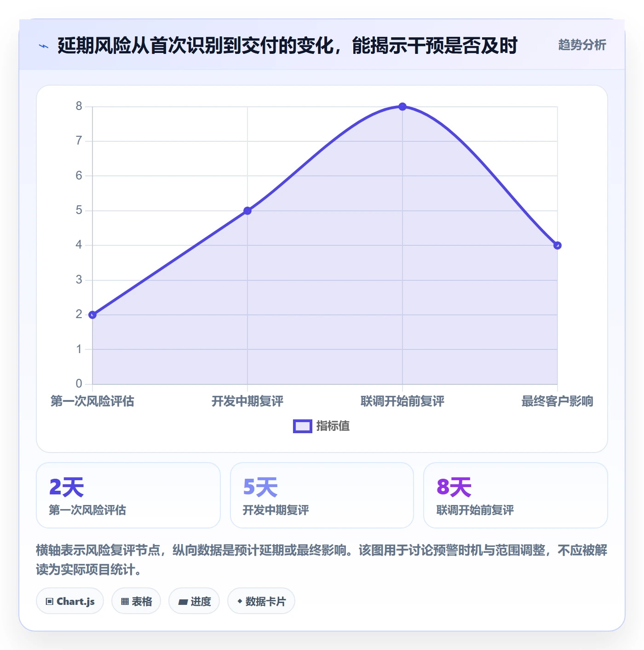This screenshot has width=644, height=650.
Task: Select the data point at 开发中期复评
Action: (247, 211)
